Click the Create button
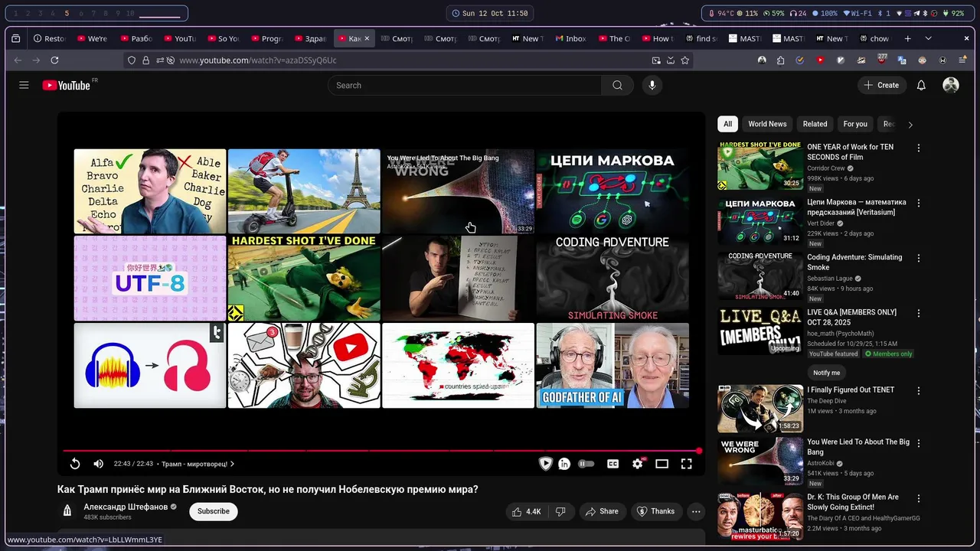This screenshot has width=980, height=551. pyautogui.click(x=882, y=85)
